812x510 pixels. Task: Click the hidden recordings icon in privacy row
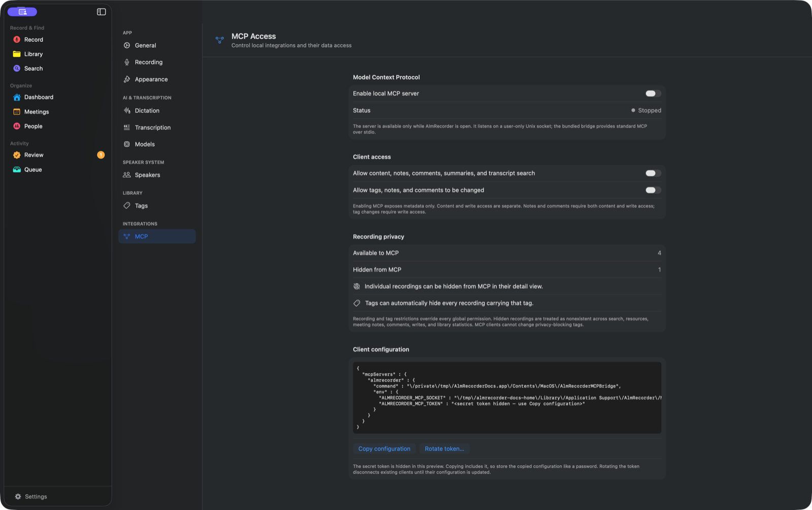point(357,286)
